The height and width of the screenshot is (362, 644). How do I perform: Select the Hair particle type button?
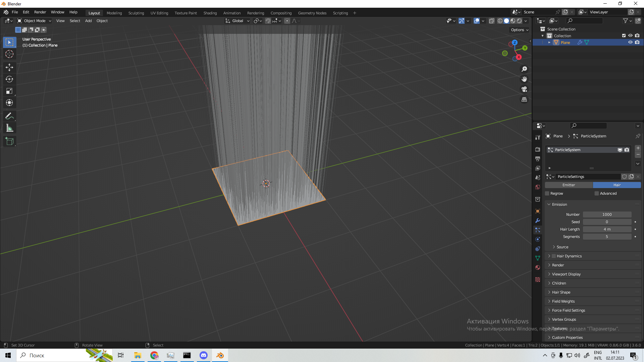coord(617,185)
